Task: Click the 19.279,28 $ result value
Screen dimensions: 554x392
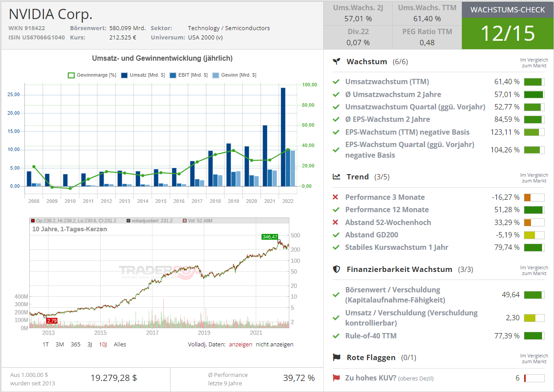Action: 114,378
